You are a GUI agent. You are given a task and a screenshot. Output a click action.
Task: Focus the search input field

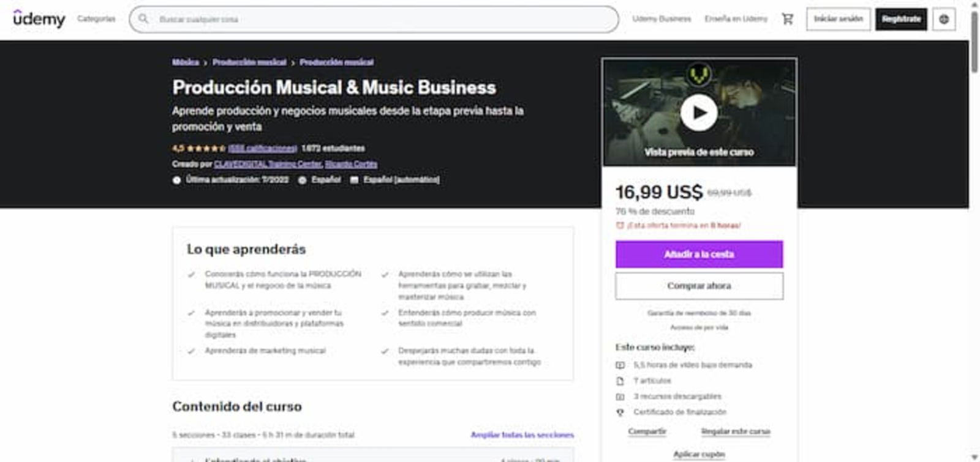[x=374, y=19]
